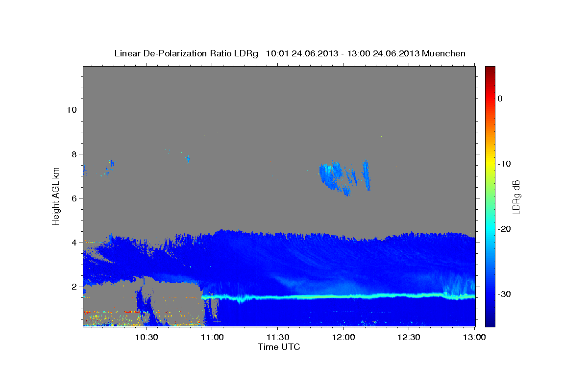The height and width of the screenshot is (392, 588).
Task: Click the 12:30 time tick label
Action: point(409,337)
